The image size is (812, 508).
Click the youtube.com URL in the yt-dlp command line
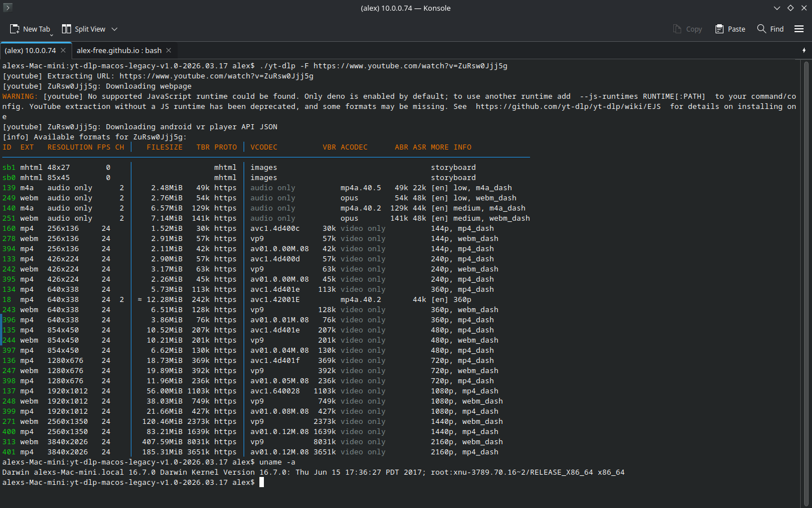411,66
